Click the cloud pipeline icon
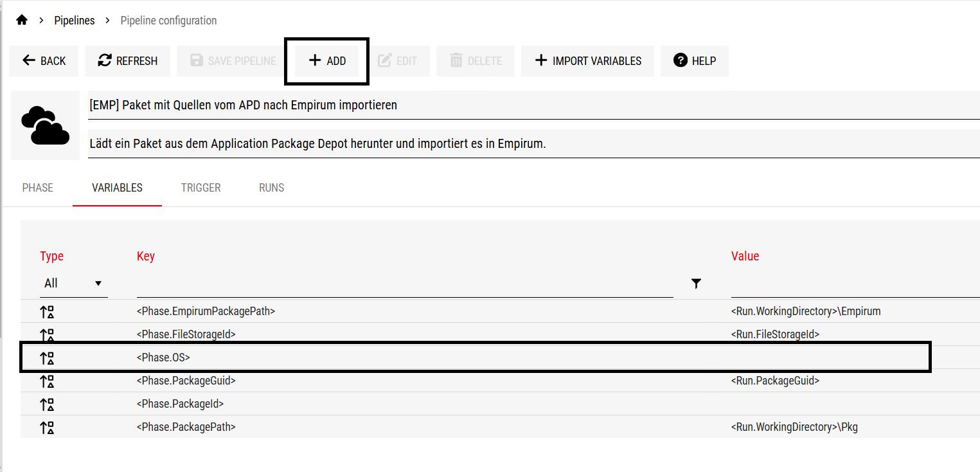 pyautogui.click(x=45, y=125)
